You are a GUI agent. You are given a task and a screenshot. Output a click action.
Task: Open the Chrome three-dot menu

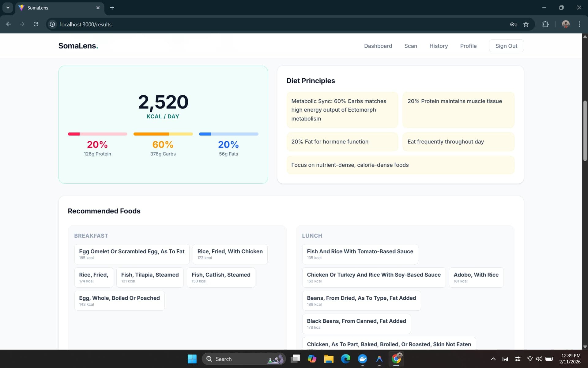pyautogui.click(x=579, y=24)
